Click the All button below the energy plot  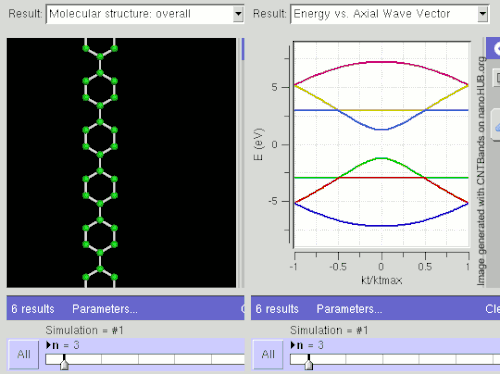pos(268,354)
